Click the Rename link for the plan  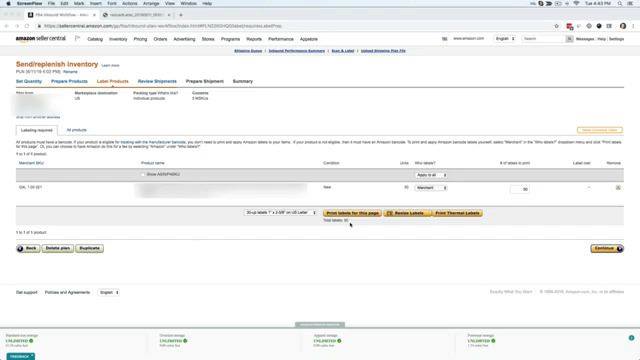70,72
